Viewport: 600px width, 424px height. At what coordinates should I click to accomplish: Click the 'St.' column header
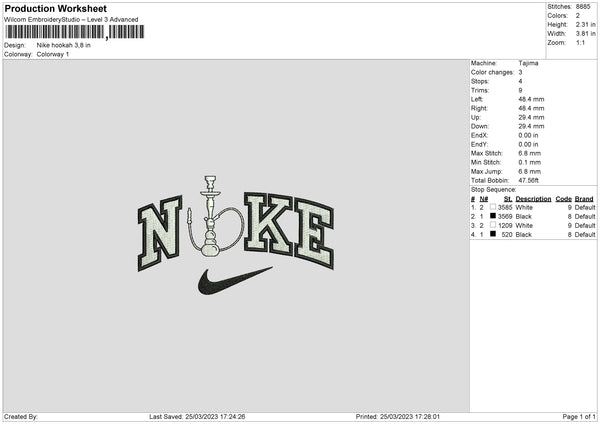pos(508,199)
